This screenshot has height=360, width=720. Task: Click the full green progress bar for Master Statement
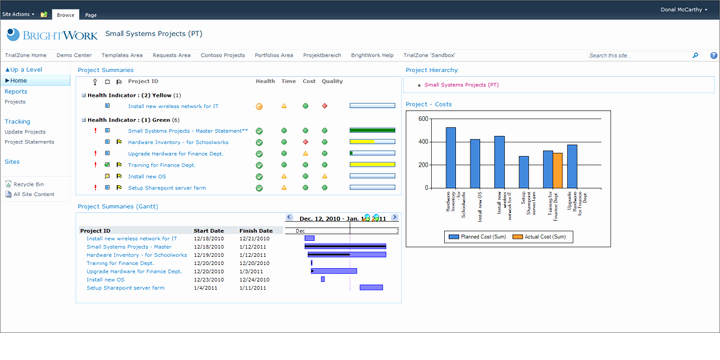372,130
